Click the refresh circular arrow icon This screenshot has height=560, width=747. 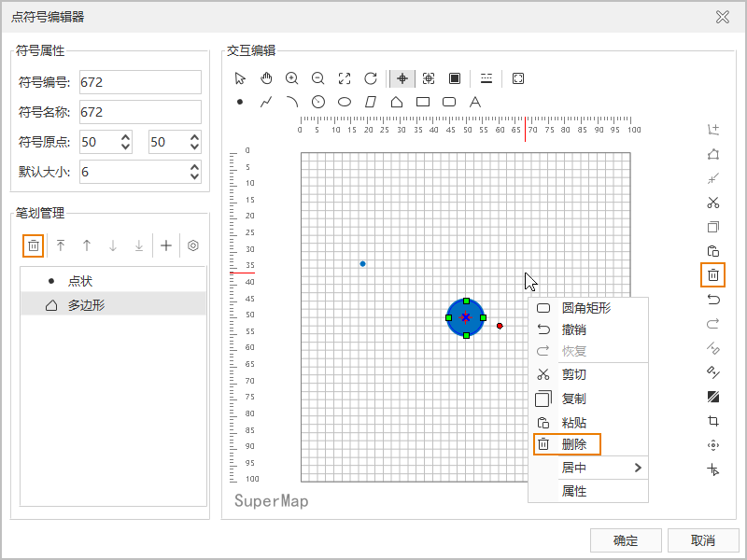click(x=371, y=78)
